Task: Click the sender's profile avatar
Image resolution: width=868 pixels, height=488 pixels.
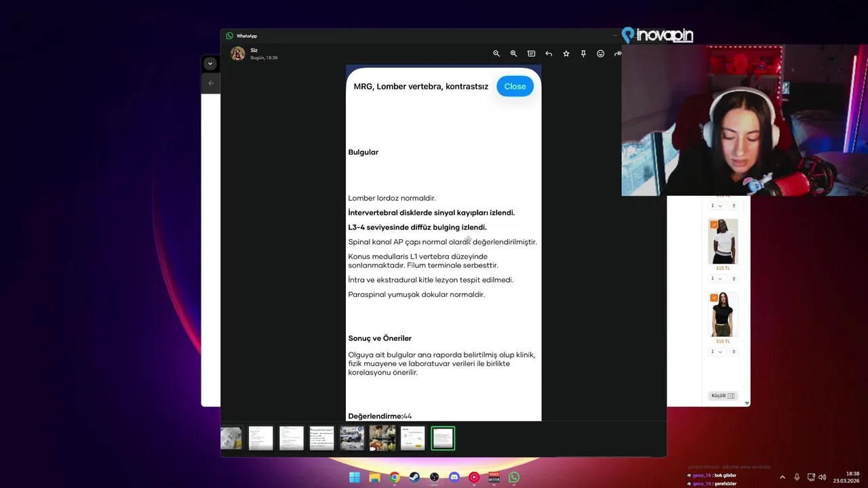Action: coord(237,54)
